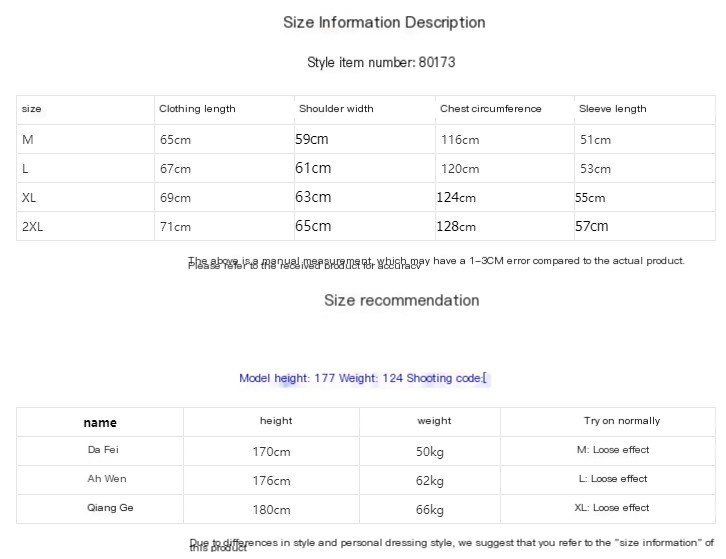This screenshot has width=726, height=559.
Task: Click Ah Wen's 62kg weight cell
Action: click(x=429, y=481)
